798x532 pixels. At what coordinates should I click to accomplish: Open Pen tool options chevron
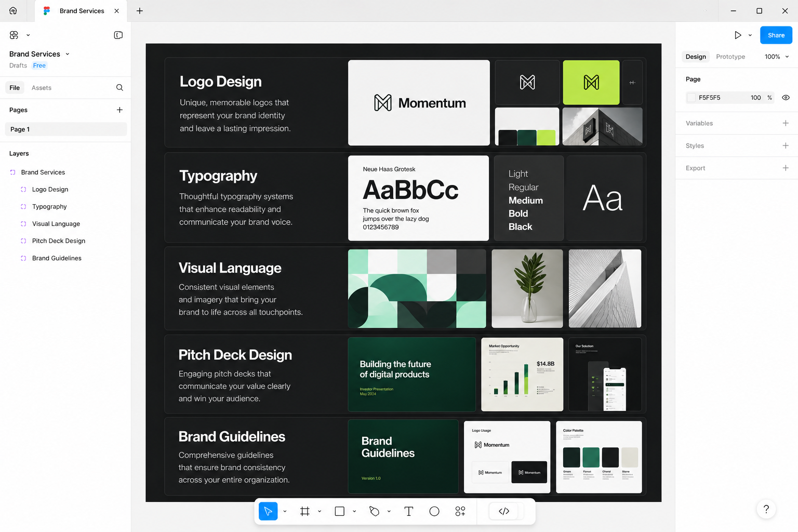pos(389,511)
